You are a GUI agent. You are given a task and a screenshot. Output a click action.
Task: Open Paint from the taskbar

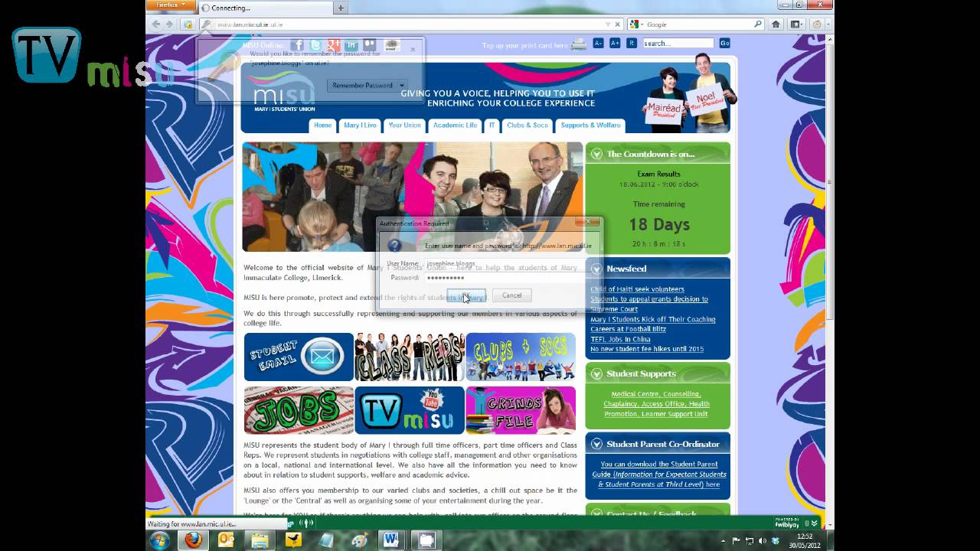pos(358,540)
